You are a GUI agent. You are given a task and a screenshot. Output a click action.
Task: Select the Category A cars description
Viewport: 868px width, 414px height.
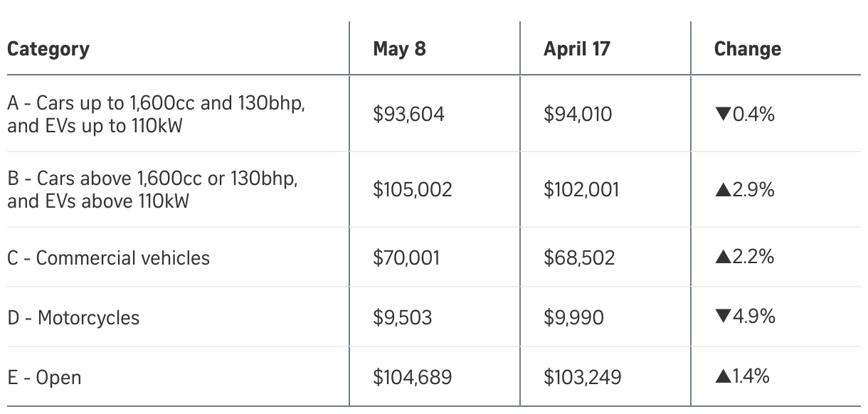(156, 114)
